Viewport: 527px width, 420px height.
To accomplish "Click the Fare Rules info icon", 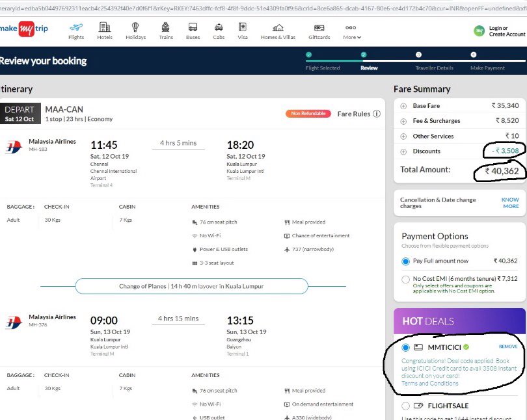I will pos(376,113).
